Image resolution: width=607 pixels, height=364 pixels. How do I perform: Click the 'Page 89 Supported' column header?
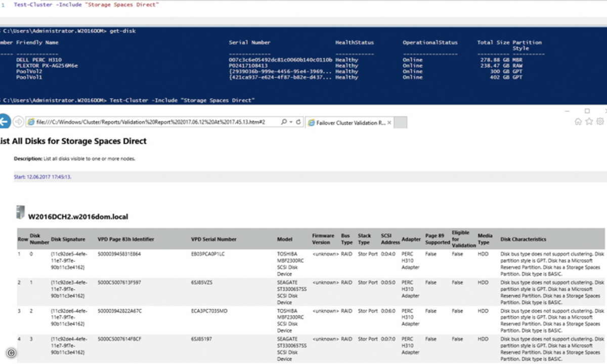coord(438,239)
